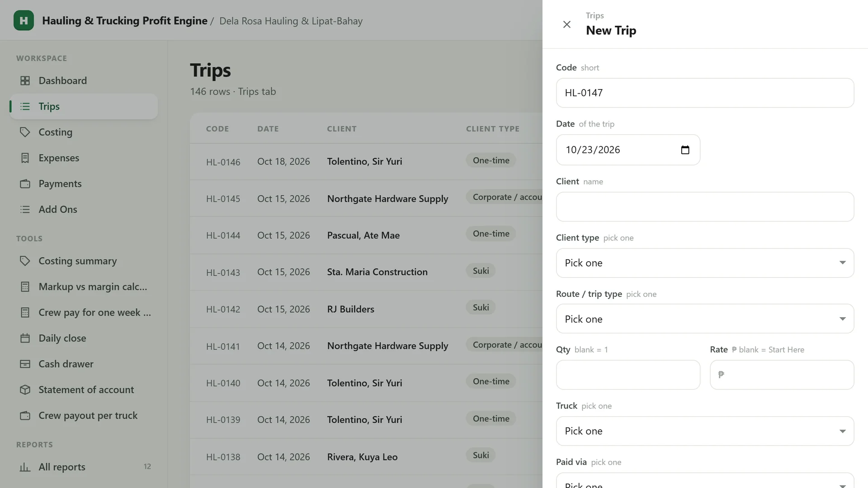This screenshot has height=488, width=868.
Task: Open the Dashboard grid icon
Action: [x=25, y=80]
